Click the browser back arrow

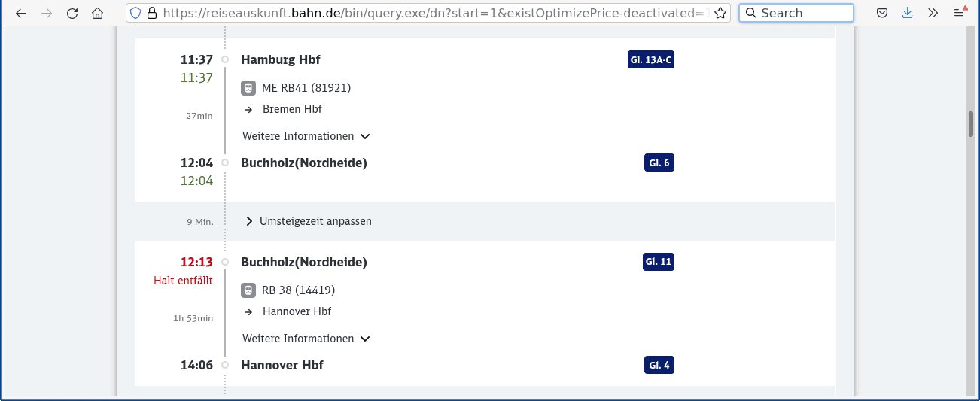pos(21,13)
